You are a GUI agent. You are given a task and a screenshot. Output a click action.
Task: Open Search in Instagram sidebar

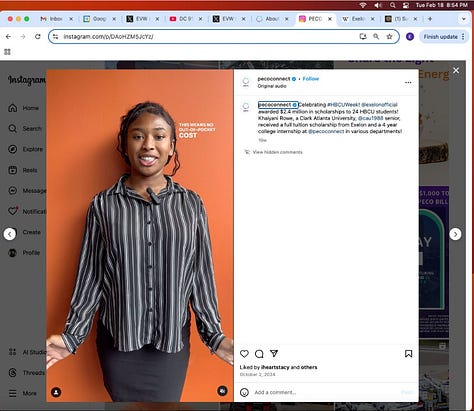click(x=25, y=129)
